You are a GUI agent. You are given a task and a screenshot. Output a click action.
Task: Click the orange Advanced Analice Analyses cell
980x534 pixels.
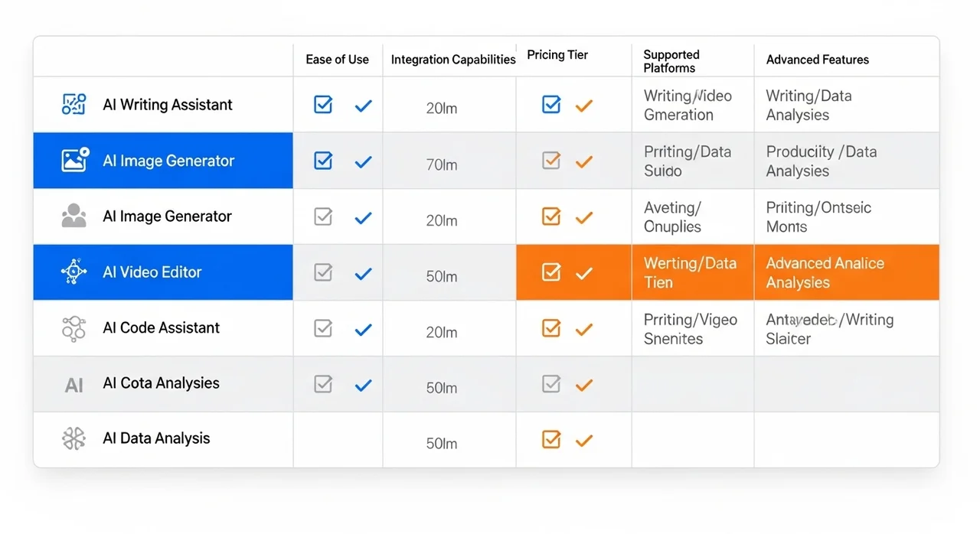tap(846, 272)
